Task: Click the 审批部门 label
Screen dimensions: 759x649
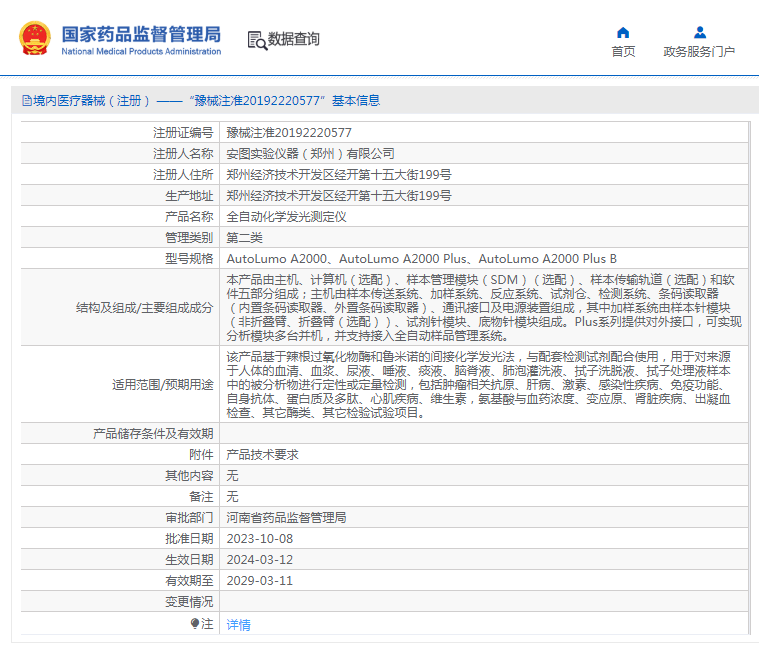Action: click(189, 517)
